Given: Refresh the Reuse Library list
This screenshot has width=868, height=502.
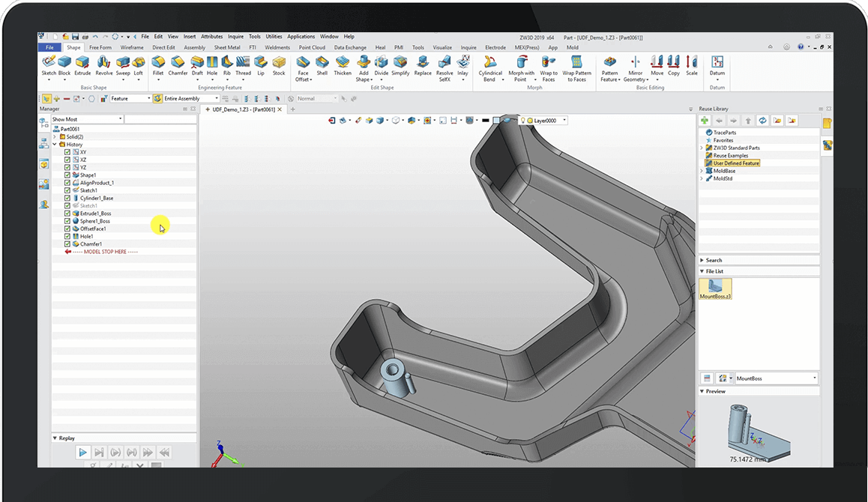Looking at the screenshot, I should tap(762, 121).
